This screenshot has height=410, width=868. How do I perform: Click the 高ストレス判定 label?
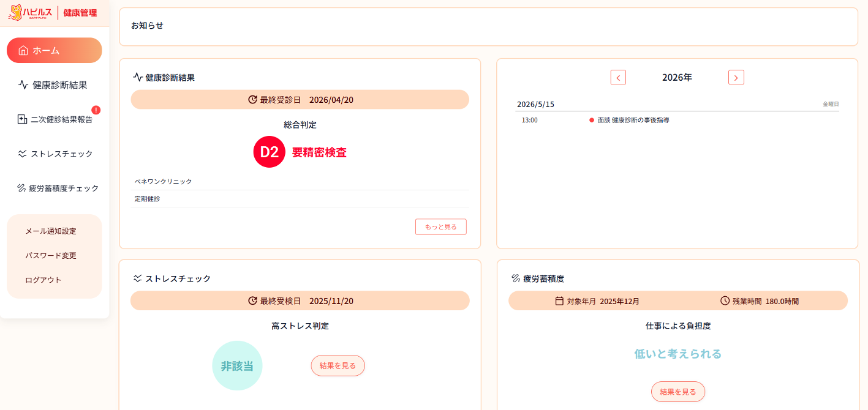tap(300, 326)
